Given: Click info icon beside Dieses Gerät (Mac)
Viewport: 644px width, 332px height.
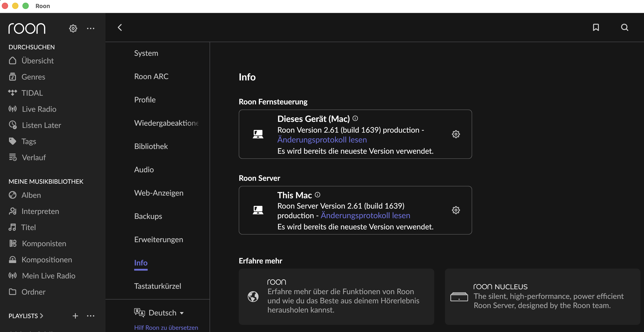Looking at the screenshot, I should pyautogui.click(x=355, y=118).
